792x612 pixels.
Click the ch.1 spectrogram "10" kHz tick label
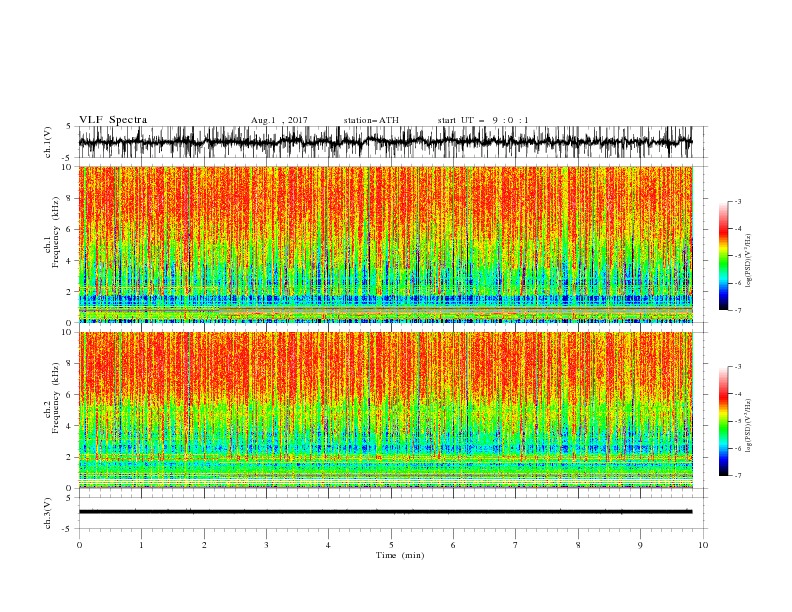[x=69, y=167]
